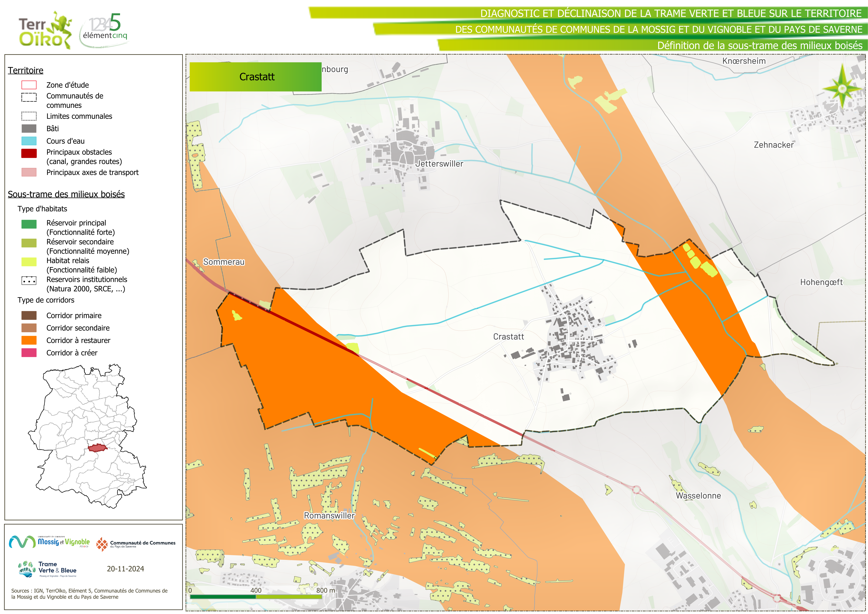The image size is (868, 614).
Task: Click the Cours d'eau blue legend swatch
Action: pos(29,141)
